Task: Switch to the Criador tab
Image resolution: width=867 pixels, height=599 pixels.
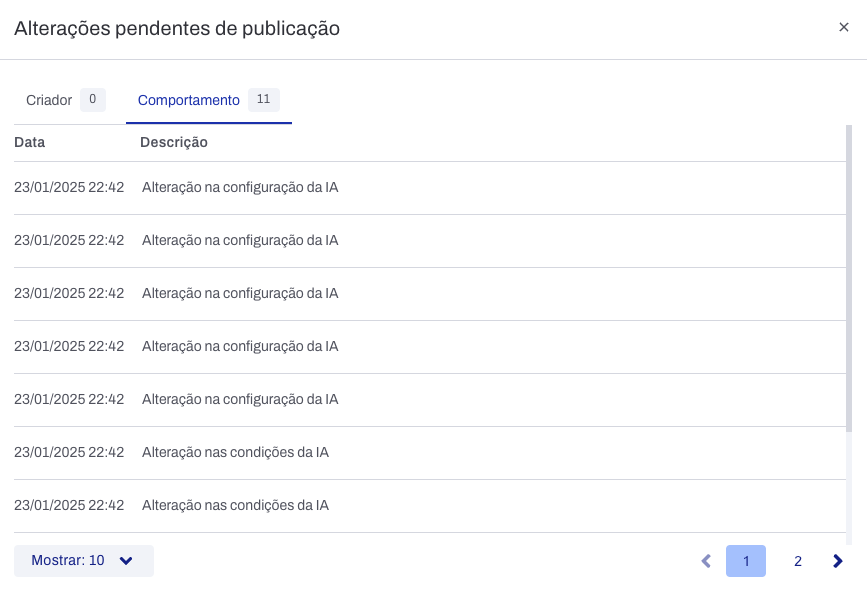Action: (x=49, y=100)
